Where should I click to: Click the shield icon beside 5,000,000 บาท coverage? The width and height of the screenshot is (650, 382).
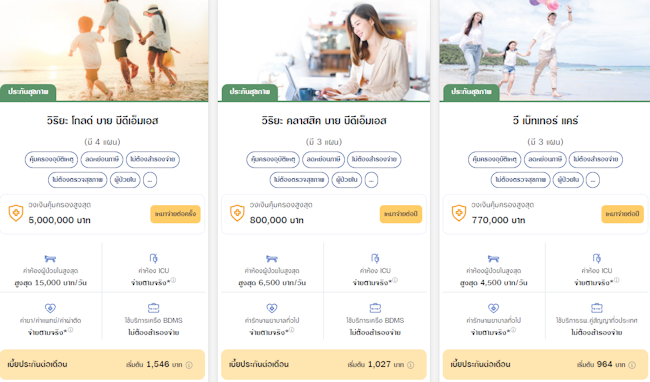coord(16,213)
